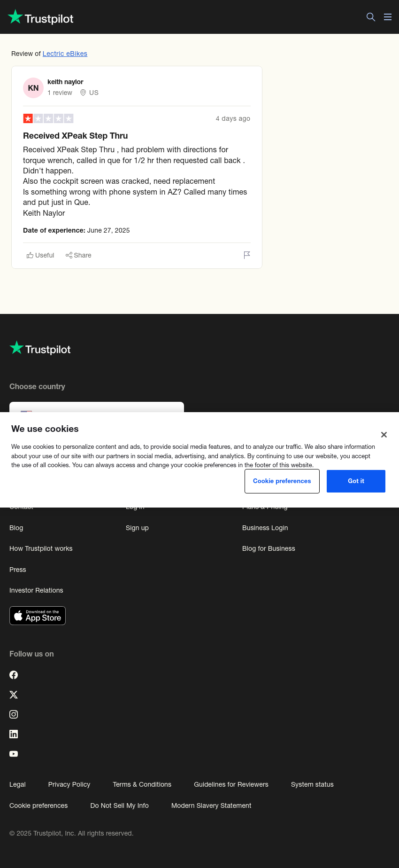The image size is (399, 868).
Task: Open Cookie preferences button in banner
Action: click(x=282, y=481)
